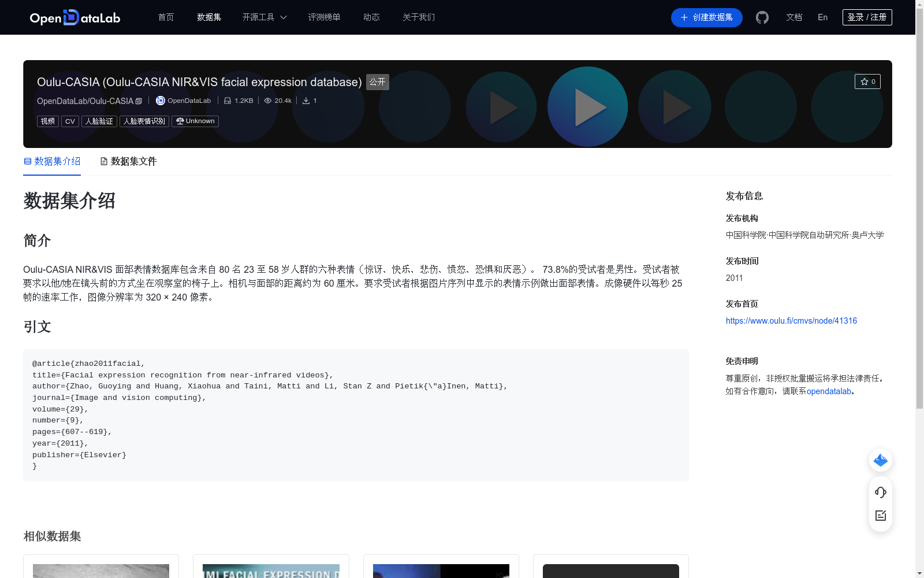The image size is (924, 578).
Task: Click the BibTeX citation code block
Action: point(356,415)
